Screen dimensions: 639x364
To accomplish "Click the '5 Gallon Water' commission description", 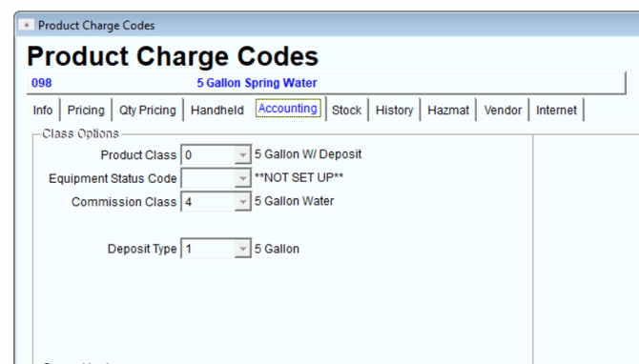I will pos(295,201).
